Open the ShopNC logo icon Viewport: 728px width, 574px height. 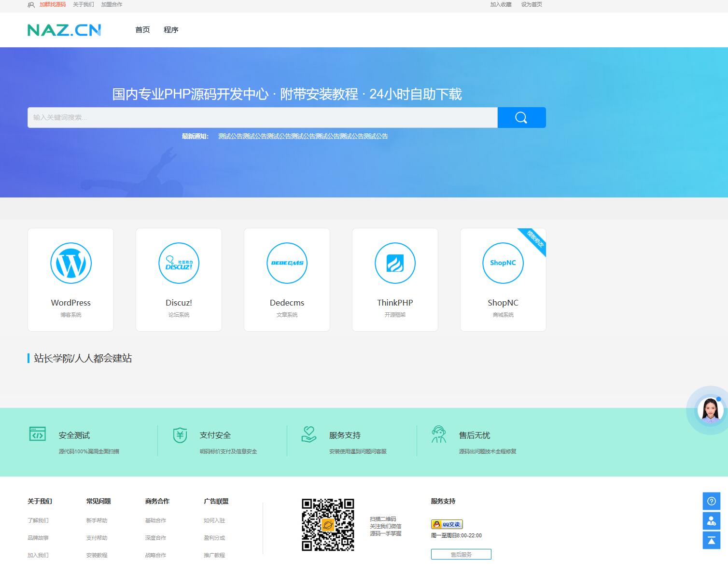tap(503, 263)
